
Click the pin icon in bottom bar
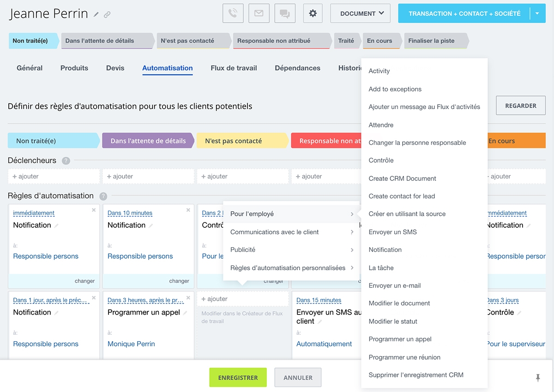click(537, 378)
